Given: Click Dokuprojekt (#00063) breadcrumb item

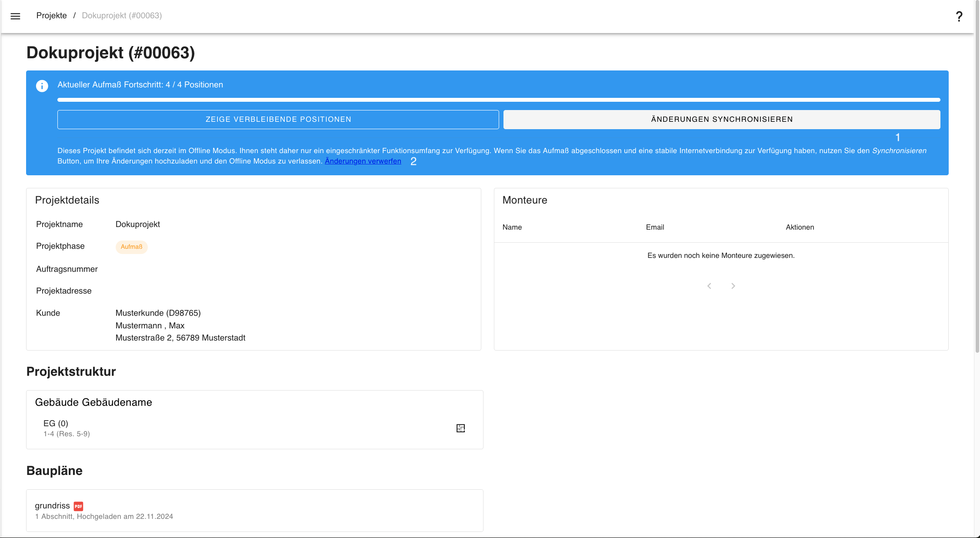Looking at the screenshot, I should click(x=122, y=16).
